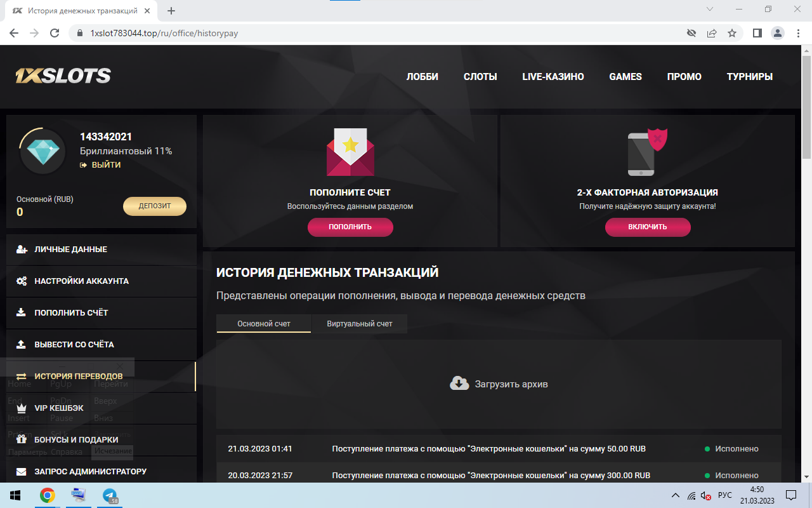Share this page using the share icon
This screenshot has width=812, height=508.
(x=712, y=33)
